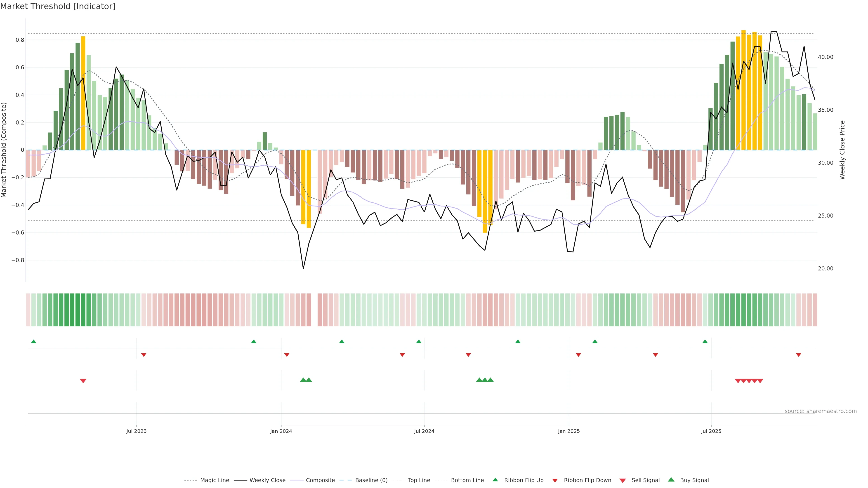
Task: Click Ribbon Flip Up legend triangle
Action: 495,480
